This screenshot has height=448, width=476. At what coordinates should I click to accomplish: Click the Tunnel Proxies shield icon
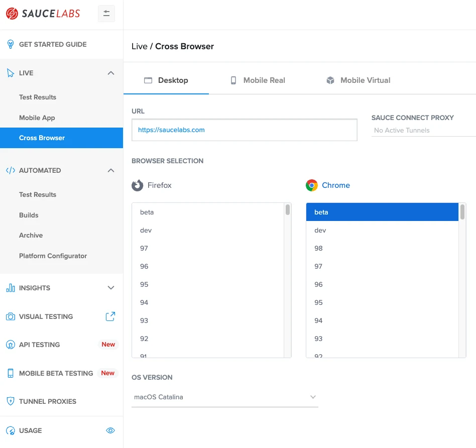tap(10, 401)
